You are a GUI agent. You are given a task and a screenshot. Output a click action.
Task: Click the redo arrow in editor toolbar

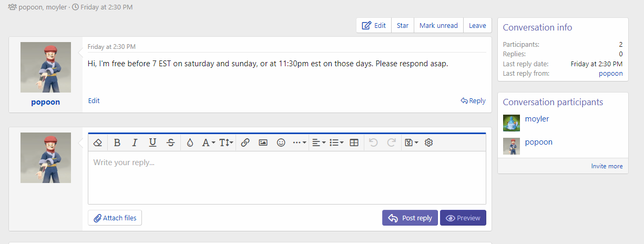(391, 143)
